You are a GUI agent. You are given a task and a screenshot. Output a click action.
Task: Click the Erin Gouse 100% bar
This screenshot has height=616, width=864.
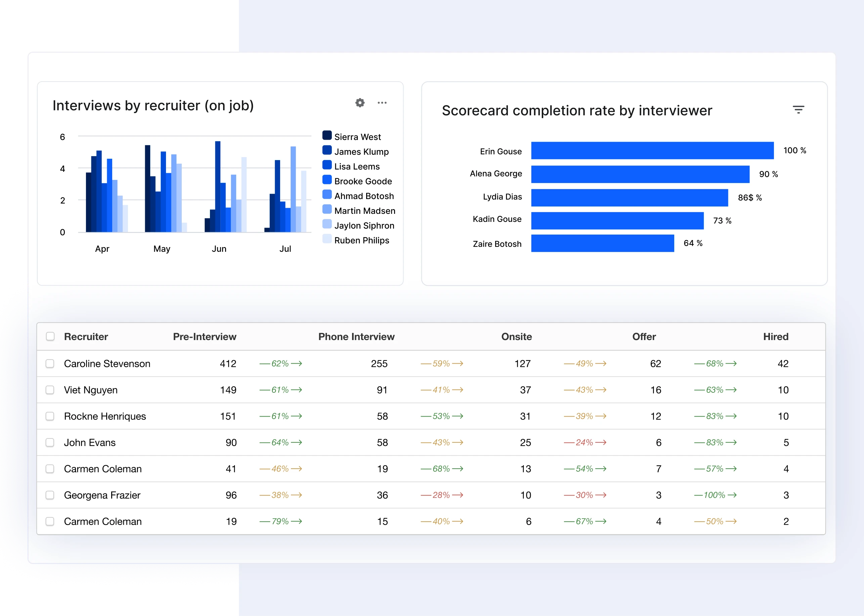pyautogui.click(x=652, y=151)
